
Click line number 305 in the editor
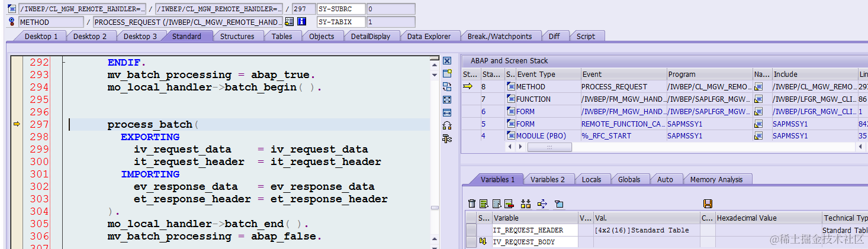point(39,224)
